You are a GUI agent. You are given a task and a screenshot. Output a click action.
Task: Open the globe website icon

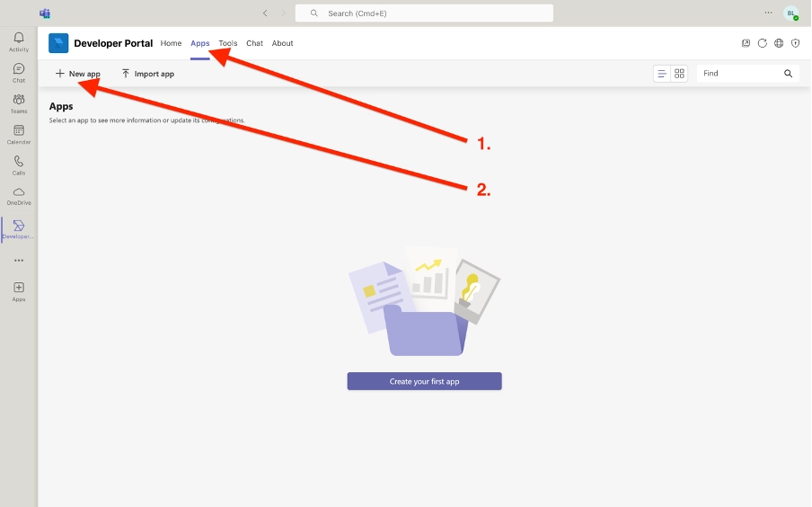tap(779, 43)
